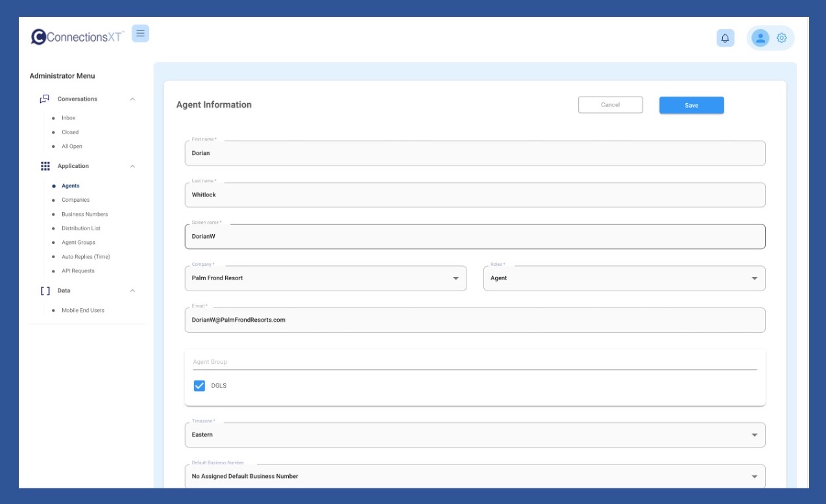Click the Cancel button

pyautogui.click(x=610, y=105)
